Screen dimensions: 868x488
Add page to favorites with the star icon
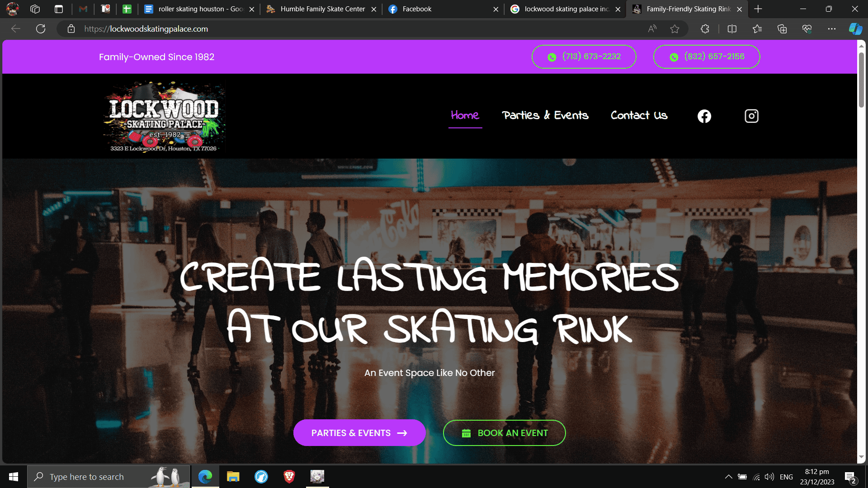tap(675, 28)
